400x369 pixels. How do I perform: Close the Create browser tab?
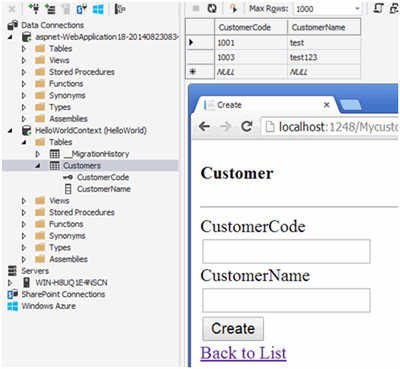[327, 105]
